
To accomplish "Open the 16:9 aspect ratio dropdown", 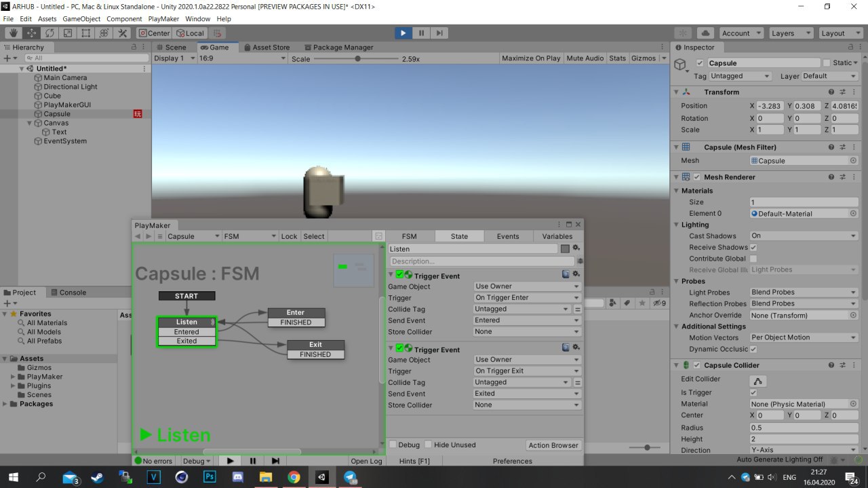I will [242, 58].
